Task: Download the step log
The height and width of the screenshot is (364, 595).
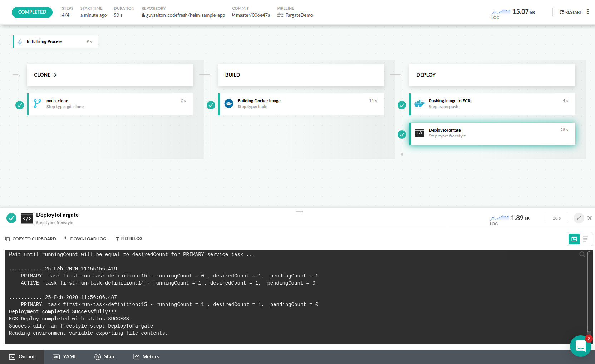Action: click(85, 239)
